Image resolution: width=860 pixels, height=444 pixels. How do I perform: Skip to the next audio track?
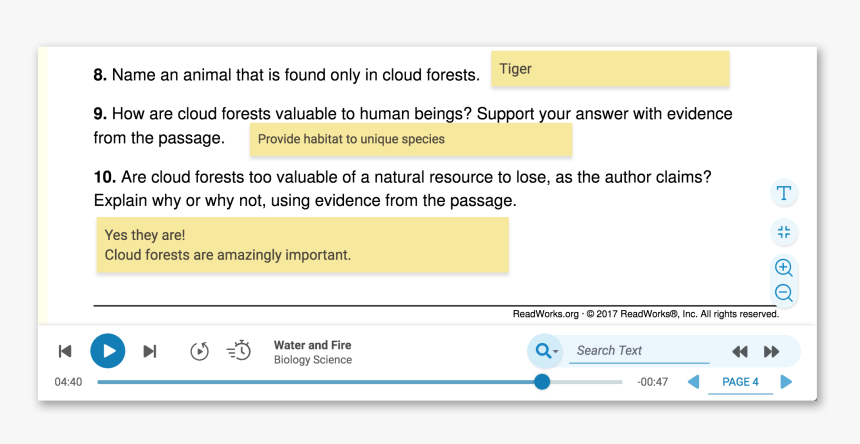tap(150, 351)
